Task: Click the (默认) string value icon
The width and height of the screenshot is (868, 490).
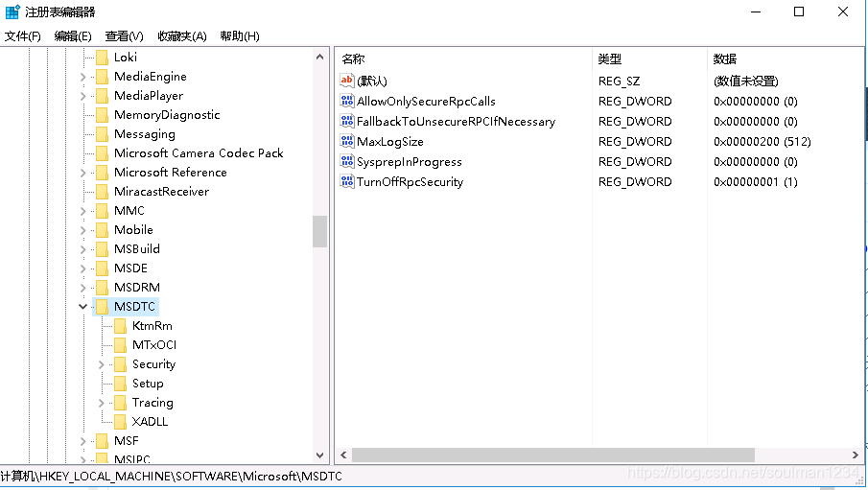Action: coord(347,81)
